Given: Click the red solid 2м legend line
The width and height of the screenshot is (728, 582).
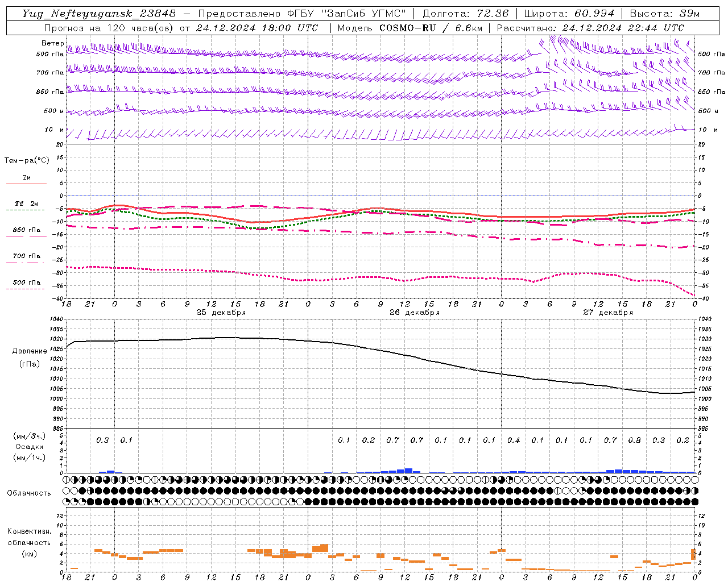Looking at the screenshot, I should tap(27, 184).
